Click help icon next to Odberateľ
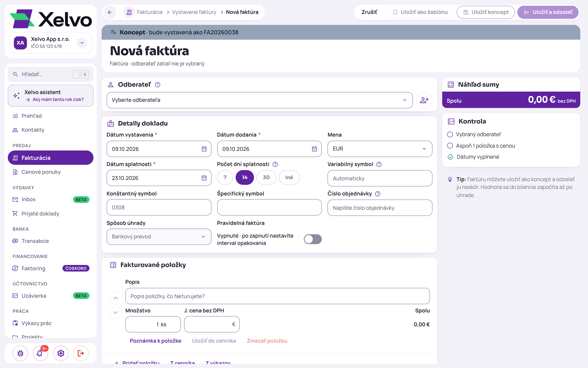The image size is (588, 368). point(157,85)
